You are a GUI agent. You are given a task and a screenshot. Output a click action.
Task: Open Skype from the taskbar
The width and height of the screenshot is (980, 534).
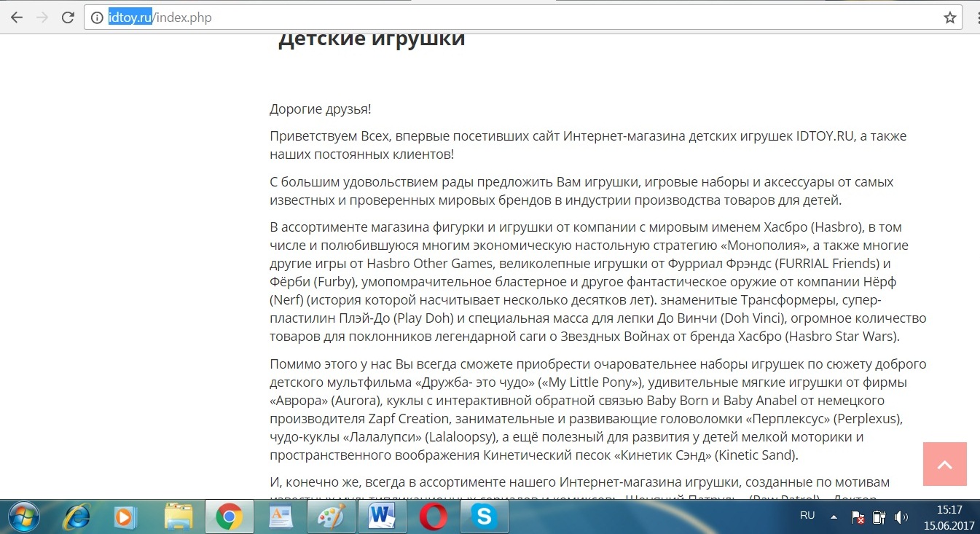coord(485,517)
